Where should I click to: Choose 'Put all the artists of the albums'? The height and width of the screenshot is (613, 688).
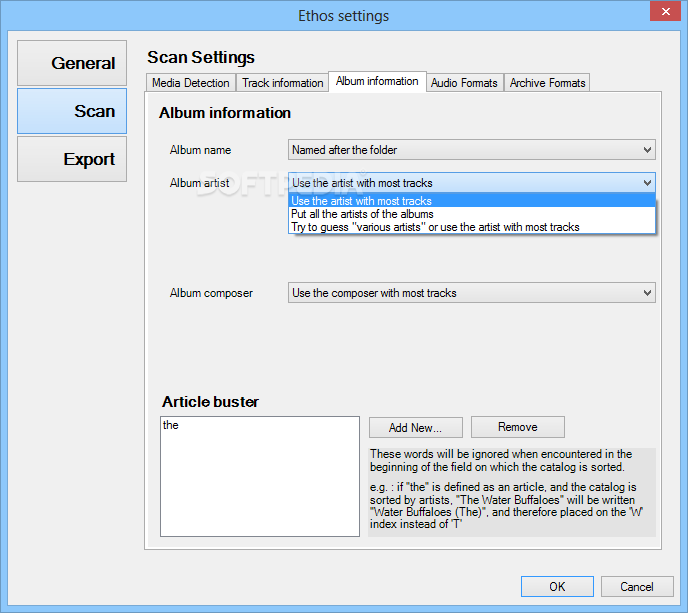pos(472,214)
